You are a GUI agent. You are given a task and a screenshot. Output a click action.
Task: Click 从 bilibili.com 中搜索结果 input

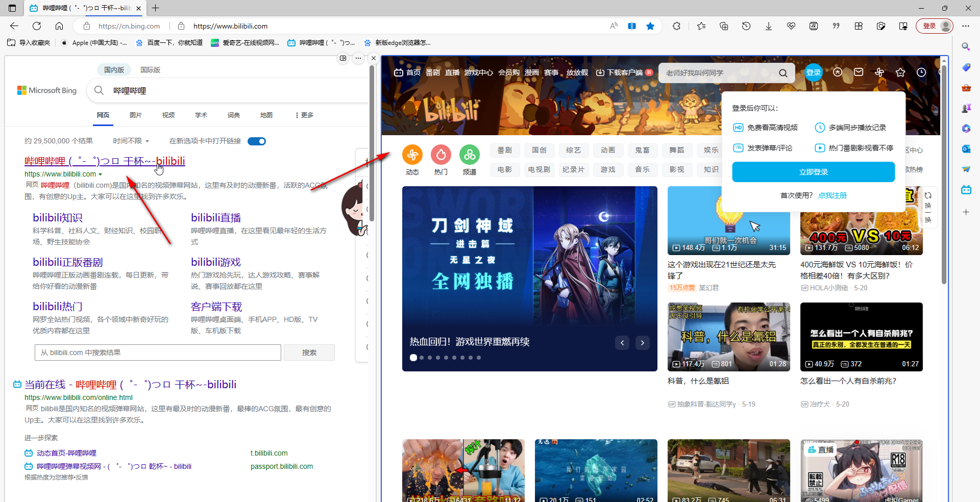(158, 353)
